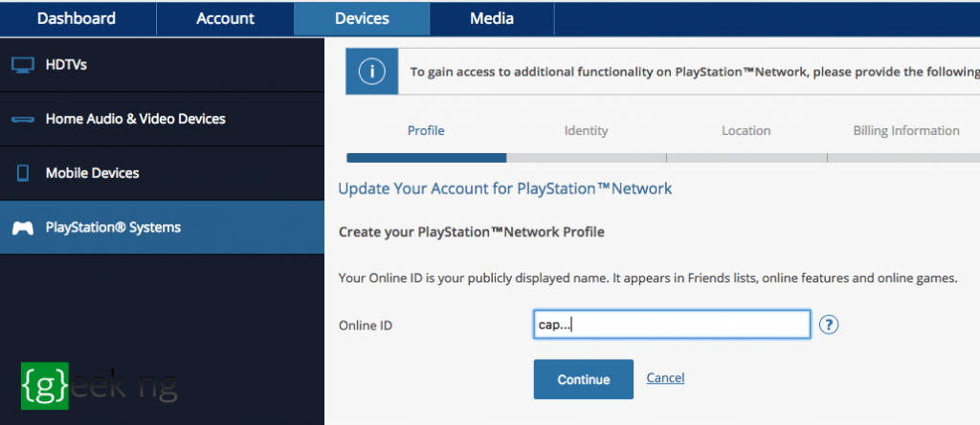Click the Cancel link
This screenshot has width=980, height=425.
coord(665,378)
